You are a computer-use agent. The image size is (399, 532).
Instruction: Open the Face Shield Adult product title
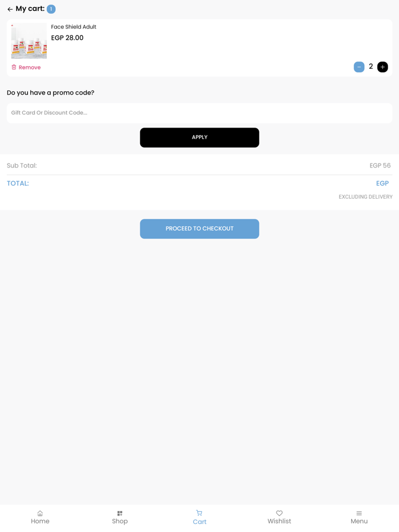point(74,27)
